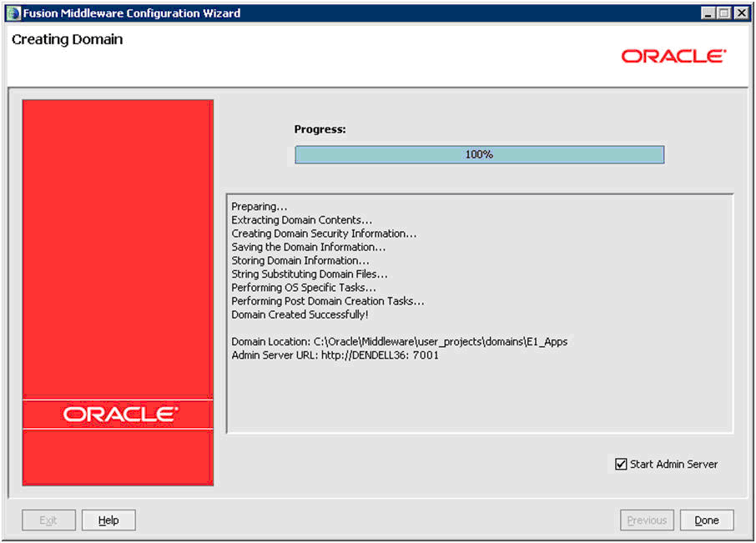Image resolution: width=756 pixels, height=543 pixels.
Task: Open the Help button
Action: [108, 520]
